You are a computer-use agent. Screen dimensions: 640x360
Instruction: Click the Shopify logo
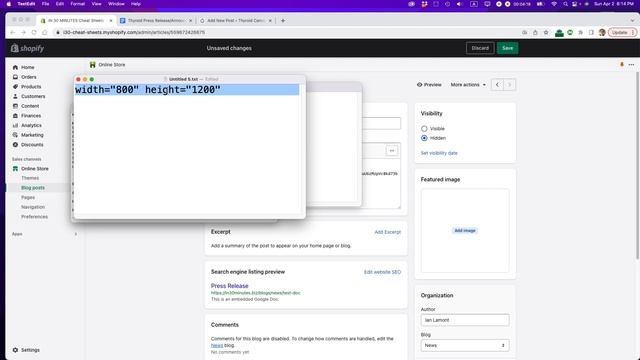pos(27,48)
